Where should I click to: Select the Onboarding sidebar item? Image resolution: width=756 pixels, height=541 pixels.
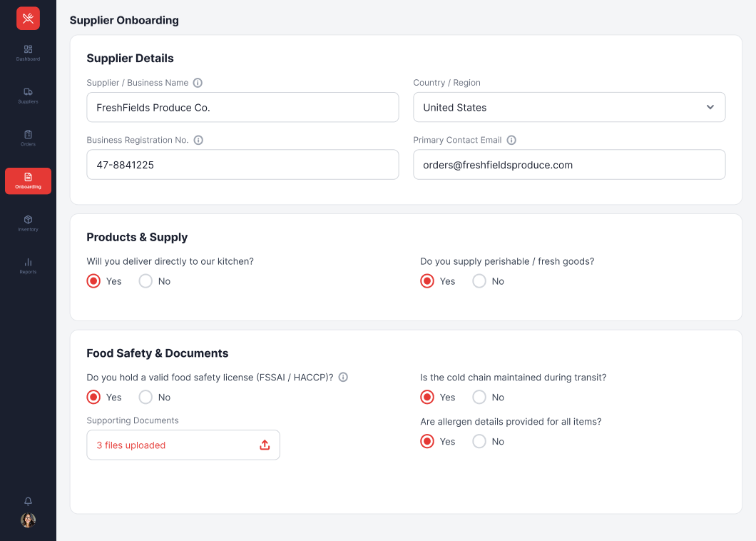[28, 181]
